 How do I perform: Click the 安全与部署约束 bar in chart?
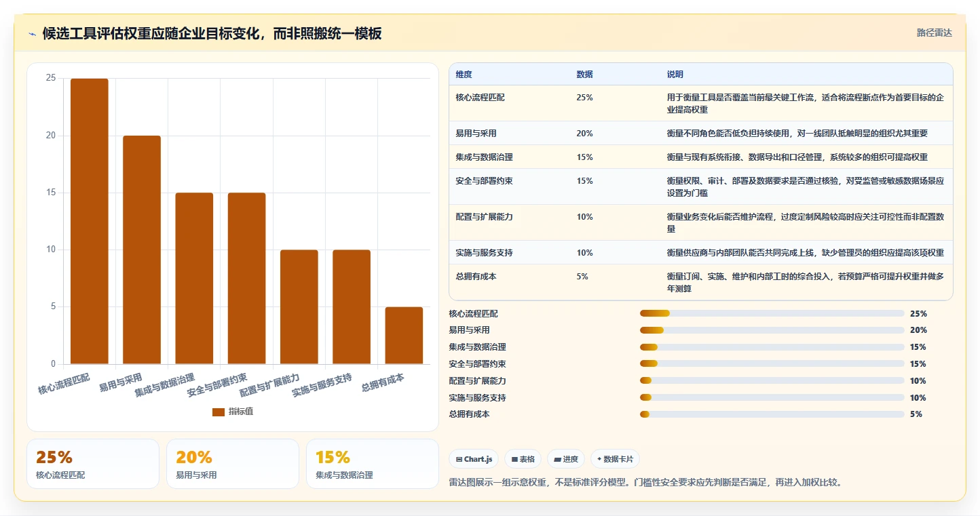(246, 278)
